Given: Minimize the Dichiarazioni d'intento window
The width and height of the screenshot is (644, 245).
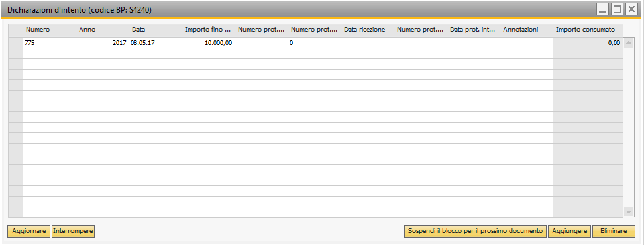Looking at the screenshot, I should tap(603, 9).
